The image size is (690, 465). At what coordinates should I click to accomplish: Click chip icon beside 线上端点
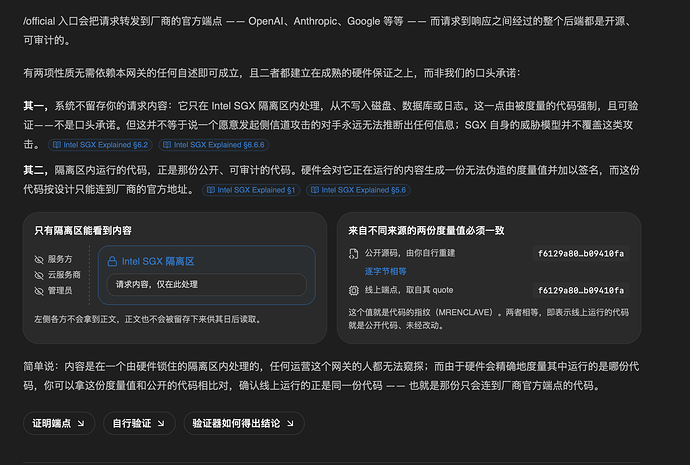[x=354, y=290]
